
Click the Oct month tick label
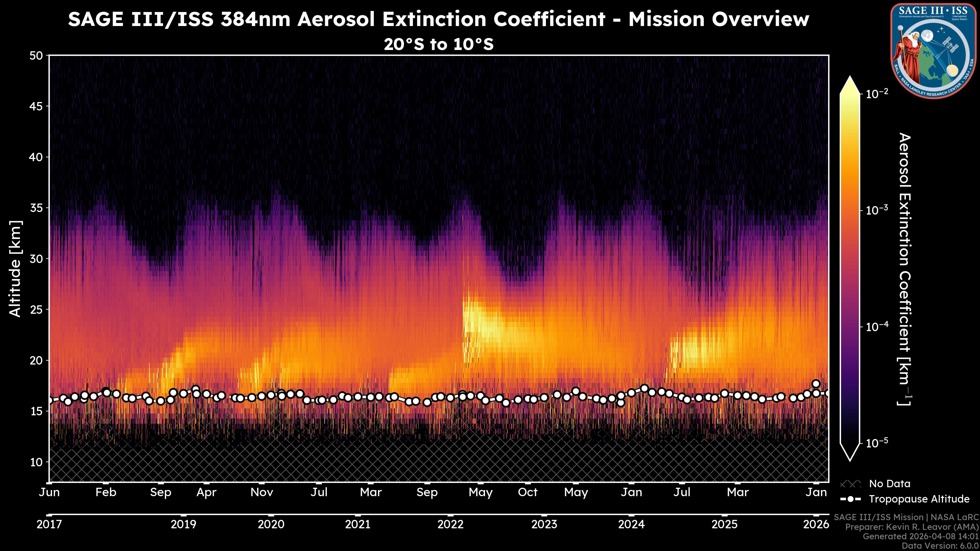point(528,492)
